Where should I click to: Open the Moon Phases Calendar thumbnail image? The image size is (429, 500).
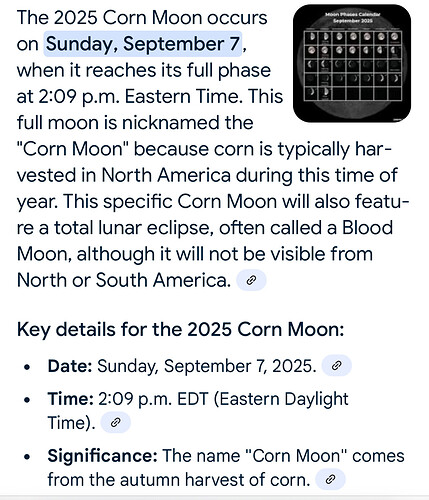(352, 63)
